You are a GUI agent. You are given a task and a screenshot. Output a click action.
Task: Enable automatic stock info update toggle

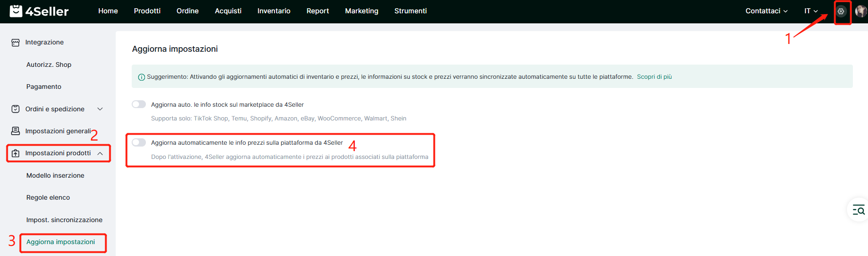point(139,104)
